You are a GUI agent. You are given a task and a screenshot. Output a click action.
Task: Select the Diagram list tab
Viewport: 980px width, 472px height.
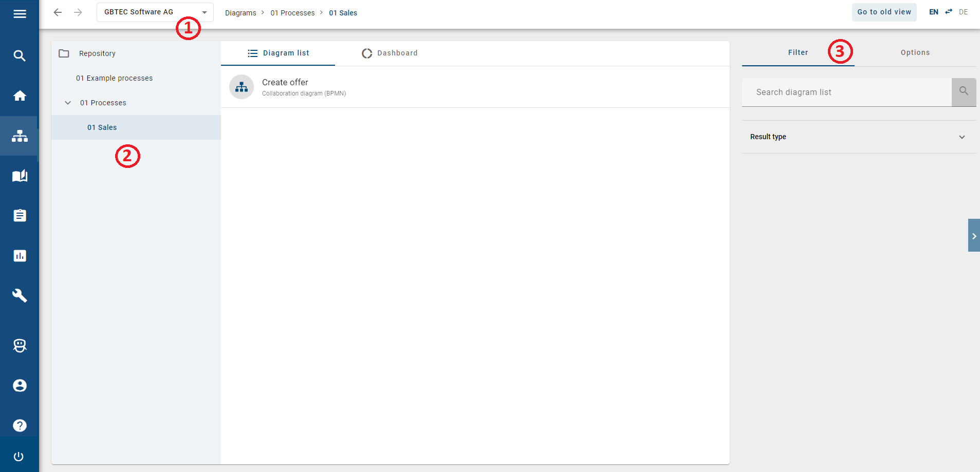click(278, 53)
